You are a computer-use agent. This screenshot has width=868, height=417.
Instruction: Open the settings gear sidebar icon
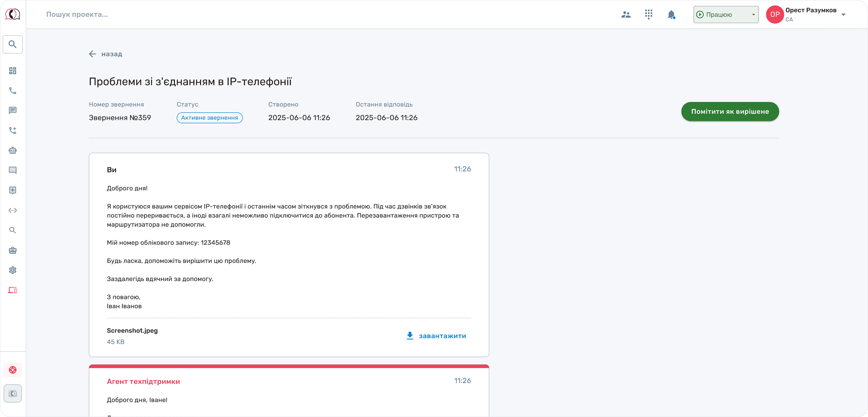point(12,270)
